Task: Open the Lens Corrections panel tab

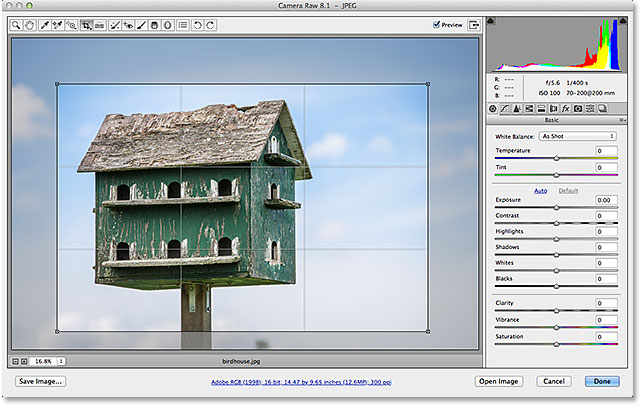Action: tap(553, 109)
